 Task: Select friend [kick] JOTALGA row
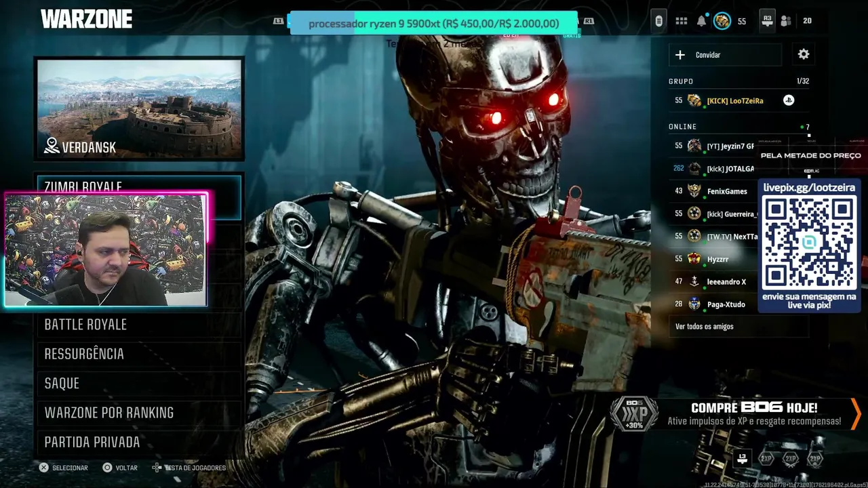click(712, 169)
